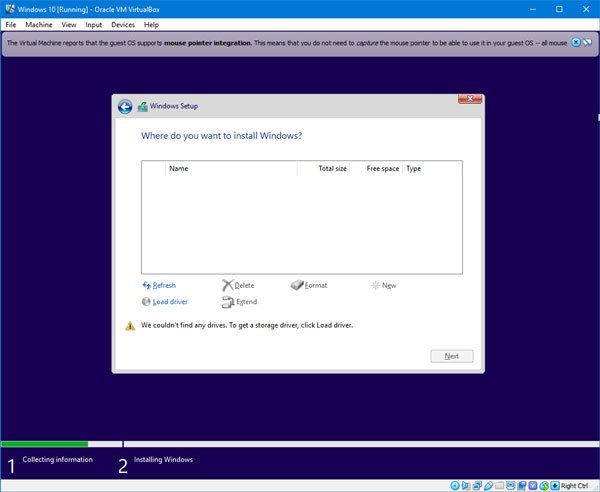600x492 pixels.
Task: Click the 'We couldn't find any drives' message
Action: coord(247,325)
